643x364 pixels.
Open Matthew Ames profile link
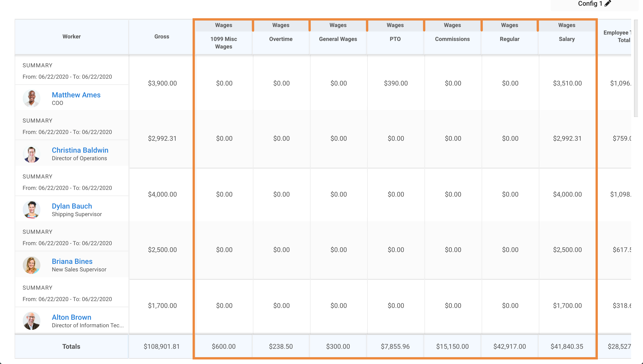(x=76, y=95)
